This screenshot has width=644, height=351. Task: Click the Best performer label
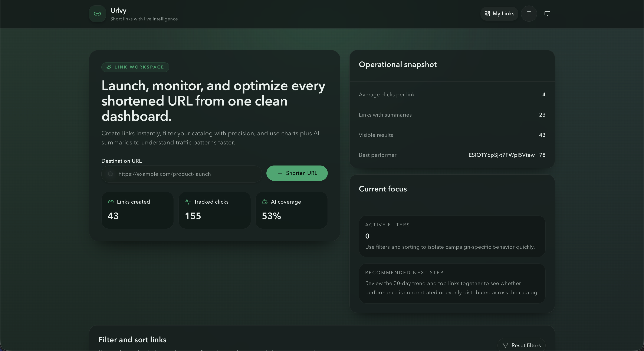[378, 155]
